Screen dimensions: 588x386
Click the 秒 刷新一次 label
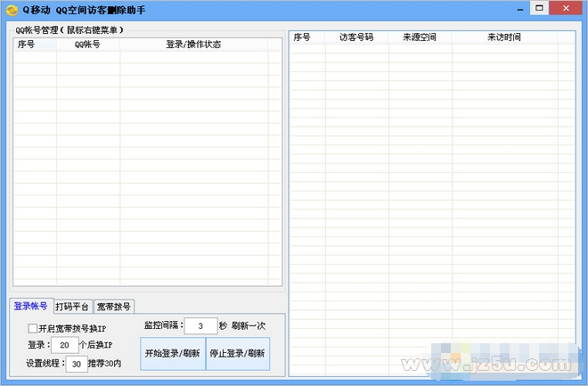coord(242,325)
